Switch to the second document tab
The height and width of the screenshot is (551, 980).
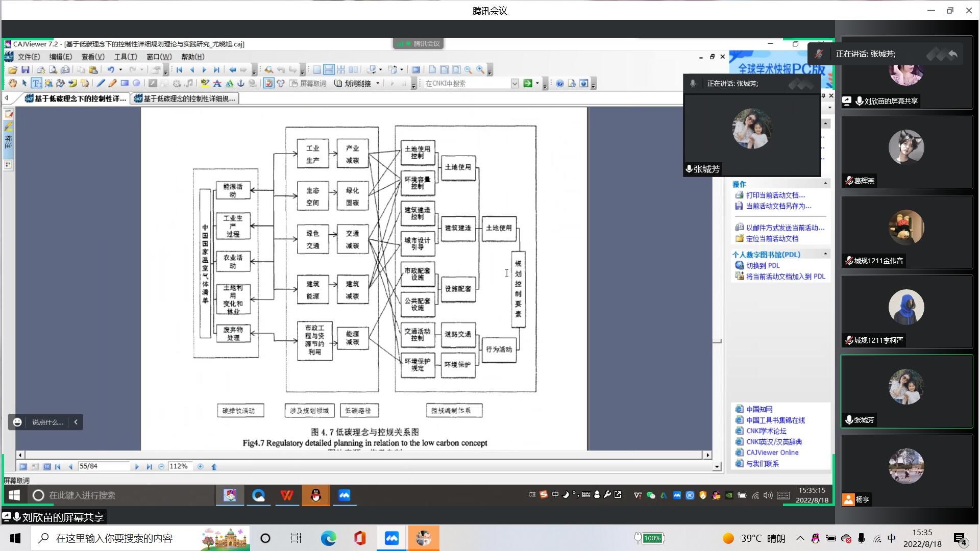[185, 98]
